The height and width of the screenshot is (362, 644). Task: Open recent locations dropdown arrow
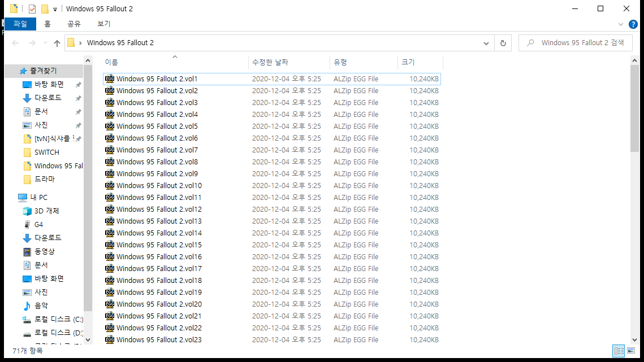tap(45, 43)
